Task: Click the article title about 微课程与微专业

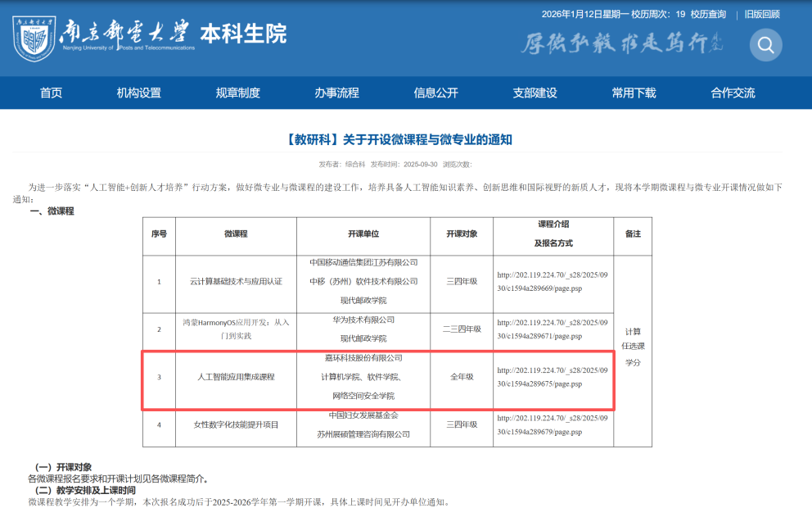Action: coord(399,139)
